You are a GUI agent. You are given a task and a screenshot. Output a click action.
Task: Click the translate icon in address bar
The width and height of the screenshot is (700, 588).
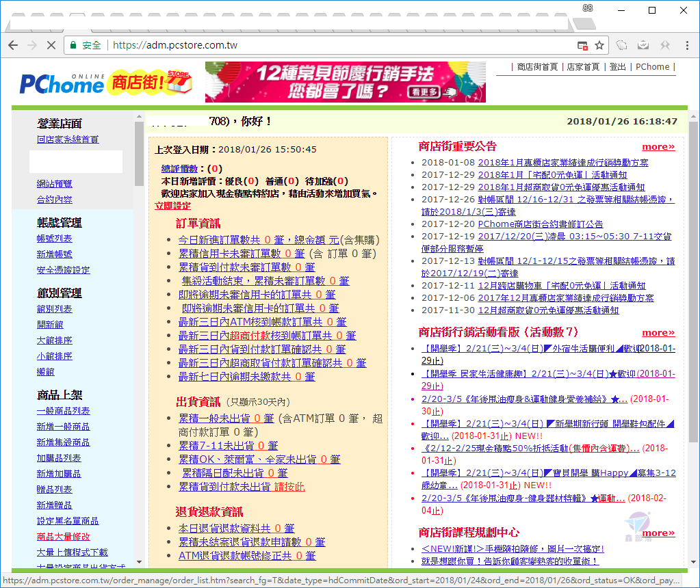(582, 45)
